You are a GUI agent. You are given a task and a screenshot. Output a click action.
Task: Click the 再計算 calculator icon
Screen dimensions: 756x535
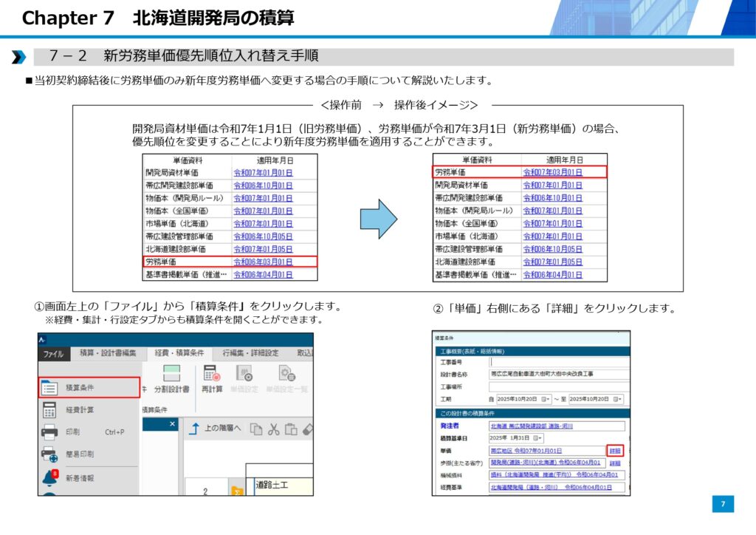click(212, 372)
